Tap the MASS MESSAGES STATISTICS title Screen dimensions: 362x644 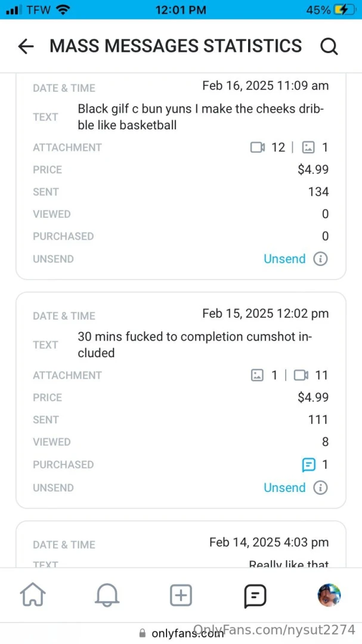pyautogui.click(x=175, y=46)
